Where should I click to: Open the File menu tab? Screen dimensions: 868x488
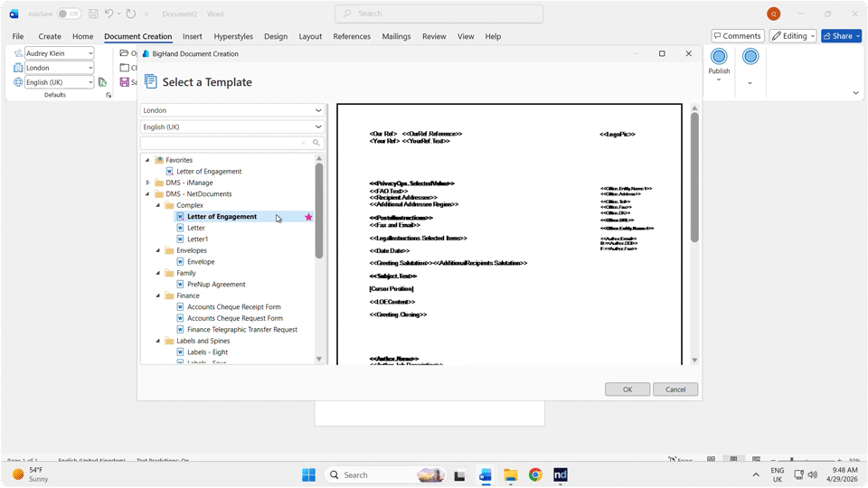tap(18, 36)
